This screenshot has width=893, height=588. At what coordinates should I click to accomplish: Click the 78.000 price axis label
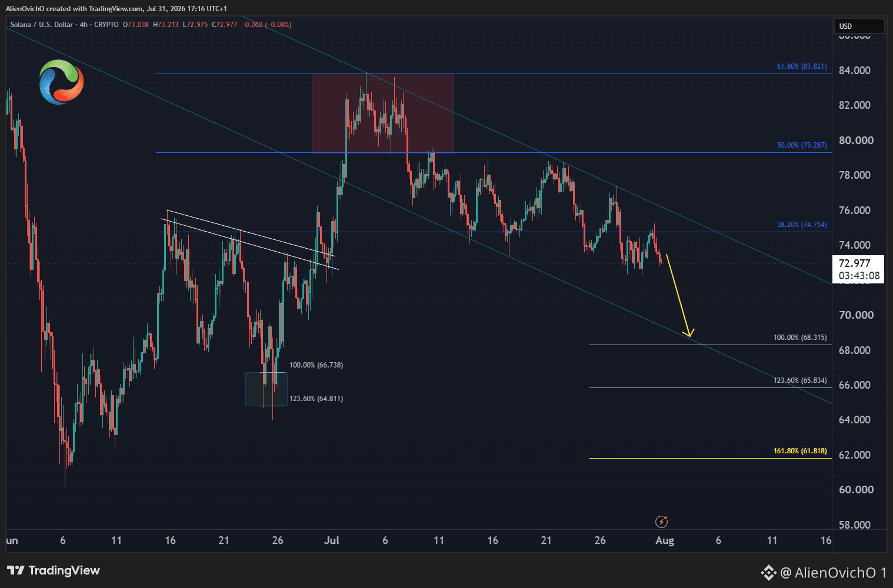pyautogui.click(x=854, y=175)
